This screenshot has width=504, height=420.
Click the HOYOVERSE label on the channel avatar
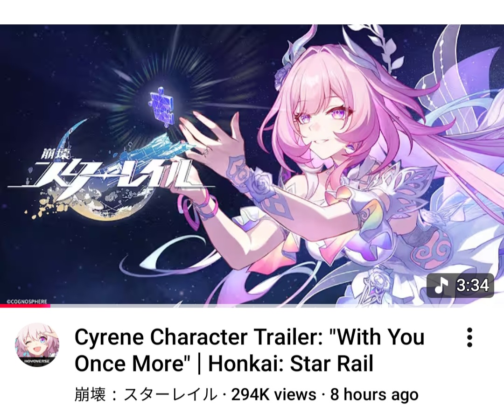[x=37, y=362]
